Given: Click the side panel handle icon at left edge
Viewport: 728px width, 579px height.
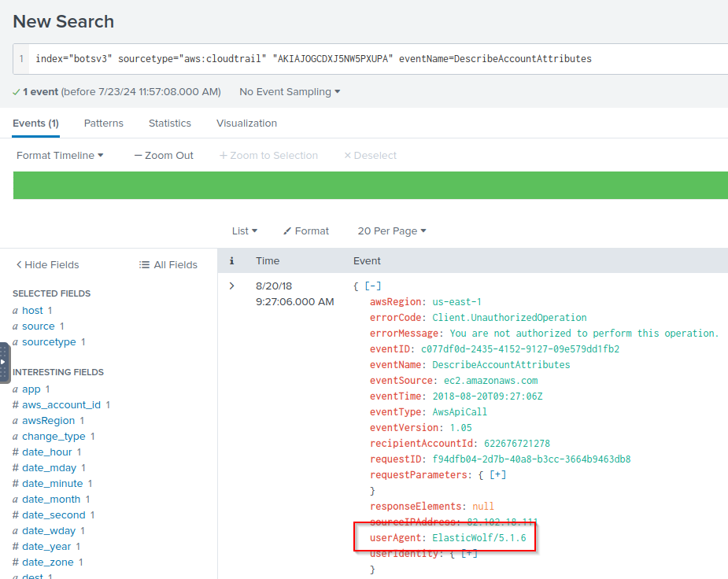Looking at the screenshot, I should coord(4,362).
